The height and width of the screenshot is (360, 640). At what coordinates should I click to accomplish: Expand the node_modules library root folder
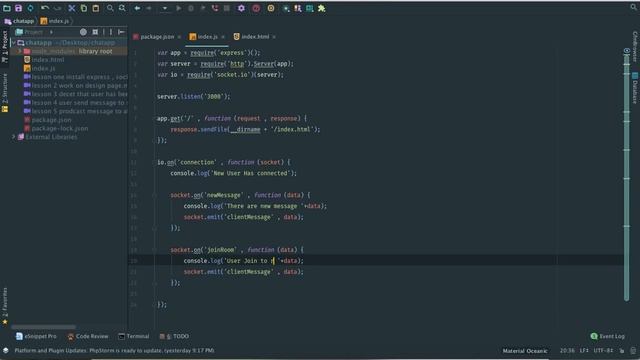pyautogui.click(x=19, y=51)
